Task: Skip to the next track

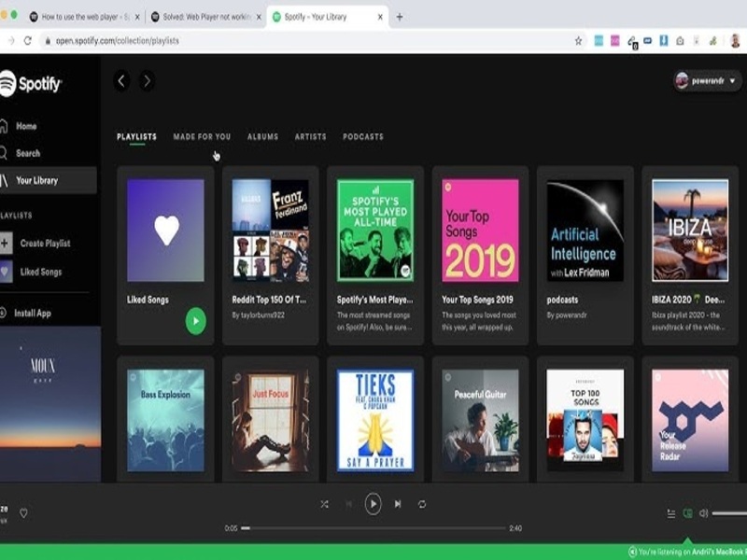Action: coord(398,504)
